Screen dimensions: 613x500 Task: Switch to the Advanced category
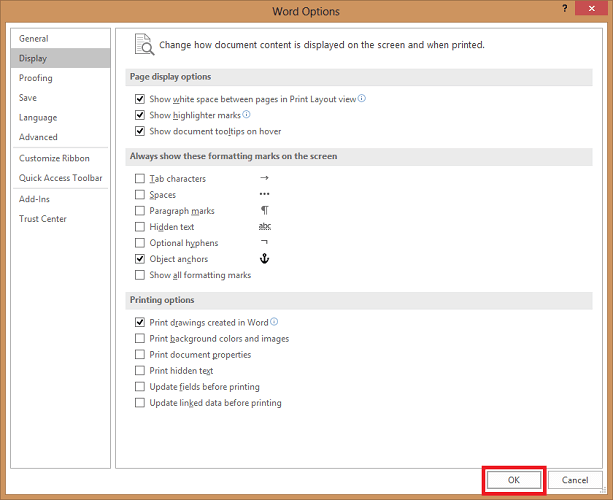pyautogui.click(x=38, y=137)
